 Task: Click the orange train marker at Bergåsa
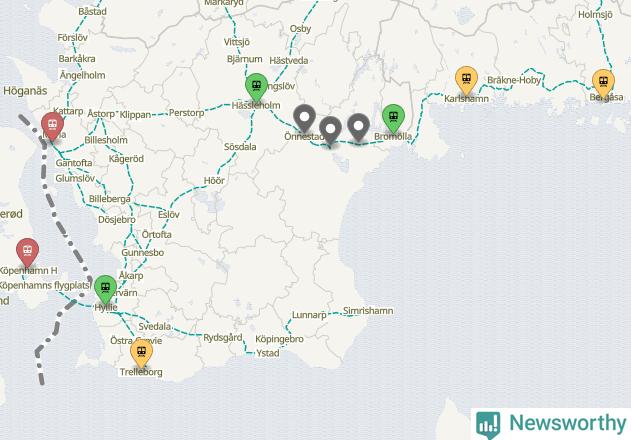click(603, 84)
